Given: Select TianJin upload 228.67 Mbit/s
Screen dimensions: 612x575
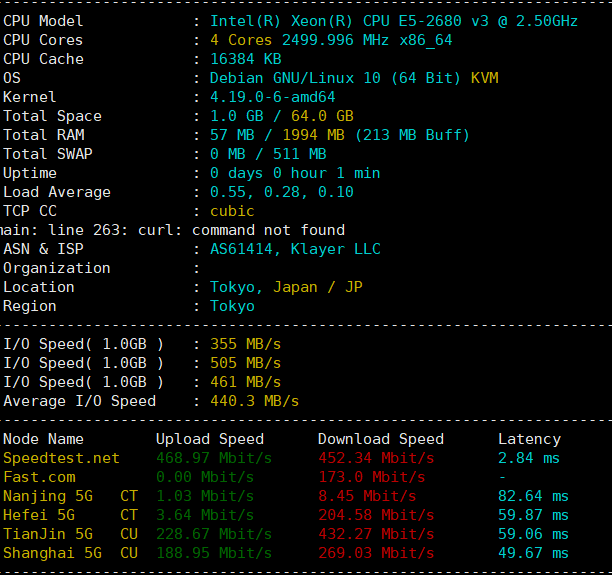Looking at the screenshot, I should [x=214, y=534].
